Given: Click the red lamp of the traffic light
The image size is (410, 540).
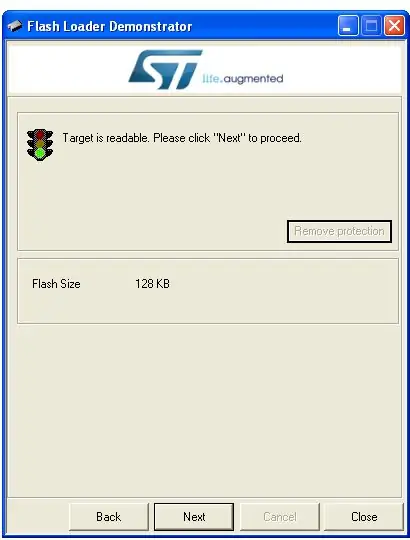Looking at the screenshot, I should click(40, 134).
